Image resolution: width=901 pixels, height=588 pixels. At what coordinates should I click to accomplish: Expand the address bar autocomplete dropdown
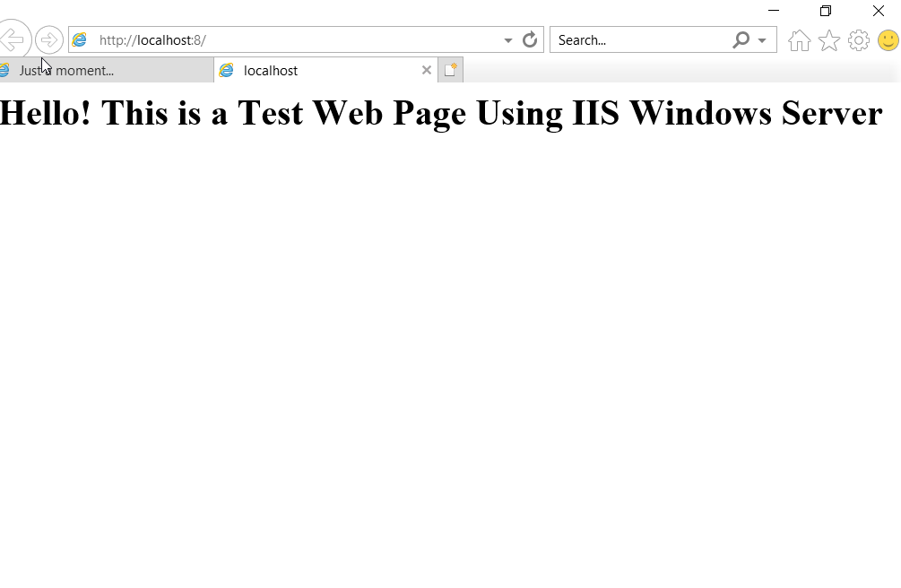[508, 40]
